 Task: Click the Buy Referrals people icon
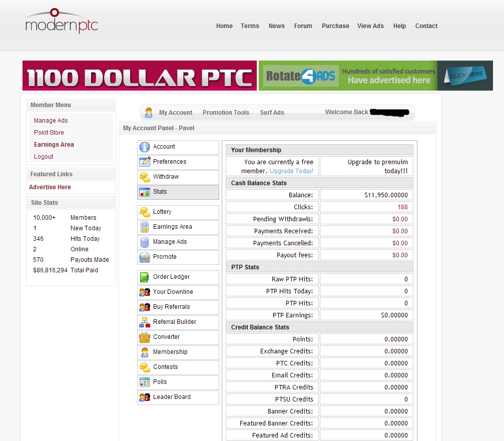point(145,307)
